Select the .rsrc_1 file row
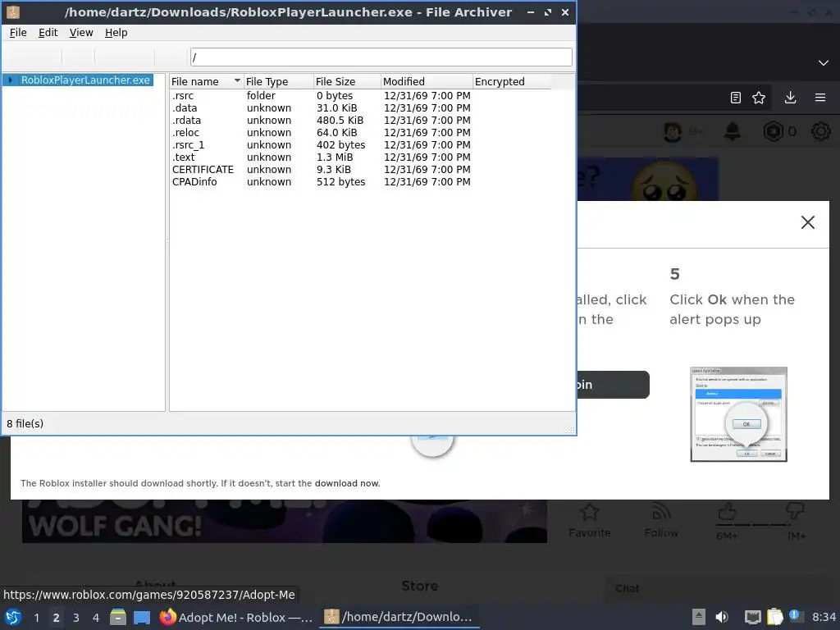Screen dimensions: 840x630 [x=360, y=144]
